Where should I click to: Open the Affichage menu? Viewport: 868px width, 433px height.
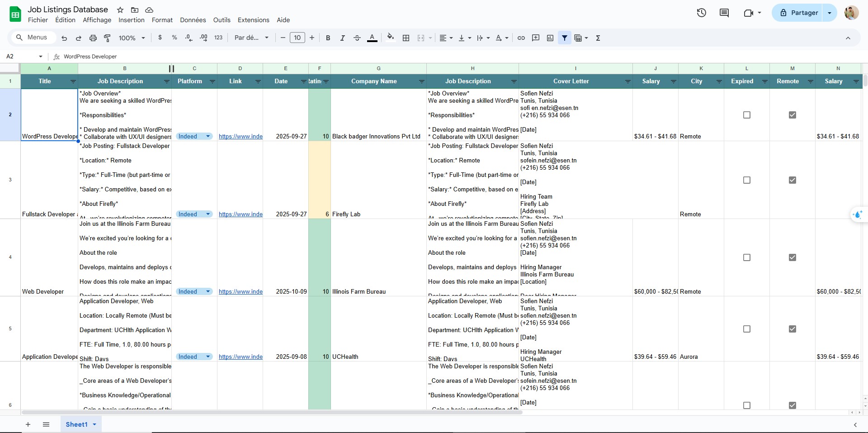[97, 20]
